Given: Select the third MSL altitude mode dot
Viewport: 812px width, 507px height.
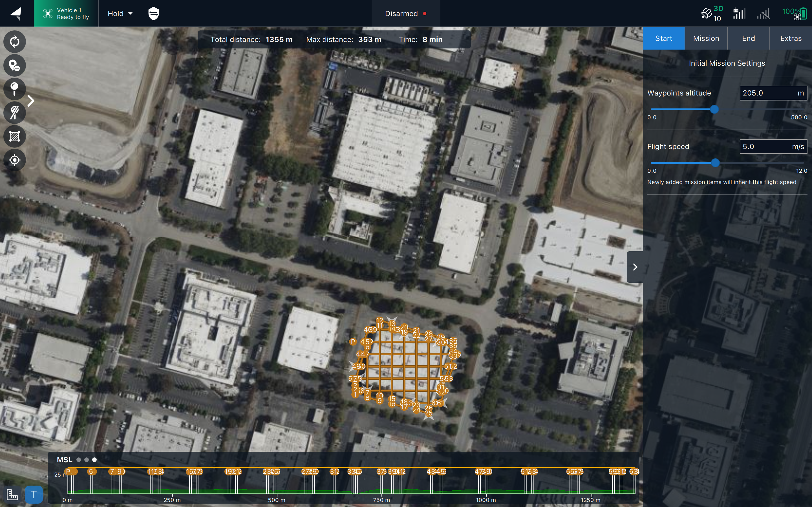Looking at the screenshot, I should coord(95,460).
